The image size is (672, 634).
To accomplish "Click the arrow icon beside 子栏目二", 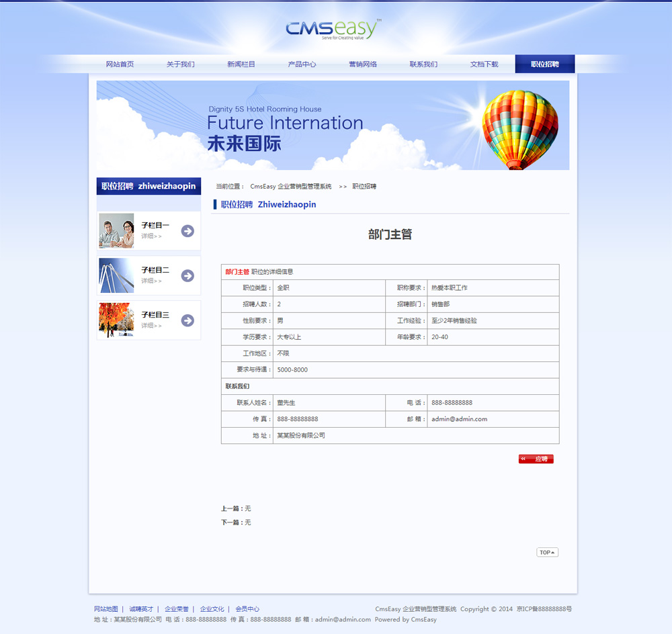I will click(x=187, y=275).
